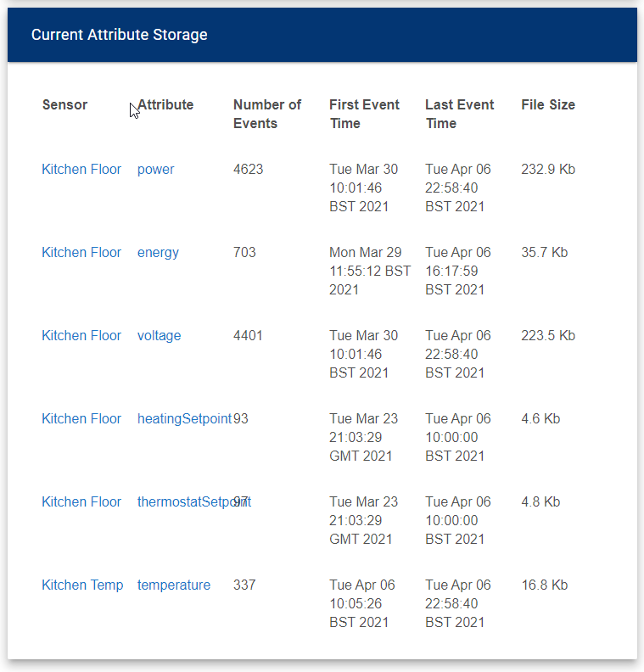Open Kitchen Floor sensor in heatingSetpoint row
This screenshot has height=672, width=644.
coord(81,418)
